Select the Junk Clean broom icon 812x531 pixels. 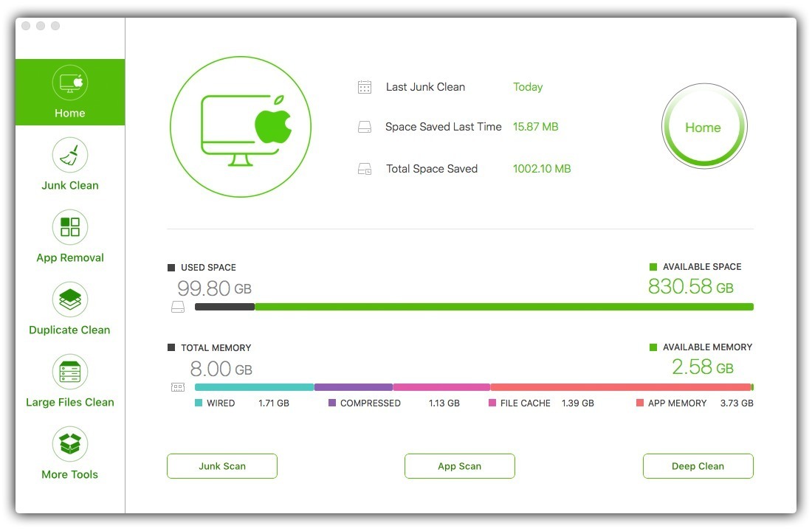[70, 155]
